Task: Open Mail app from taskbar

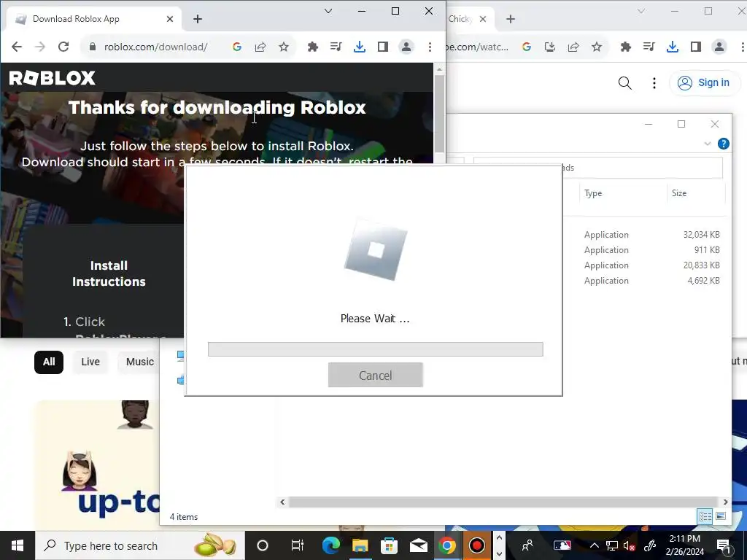Action: point(418,545)
